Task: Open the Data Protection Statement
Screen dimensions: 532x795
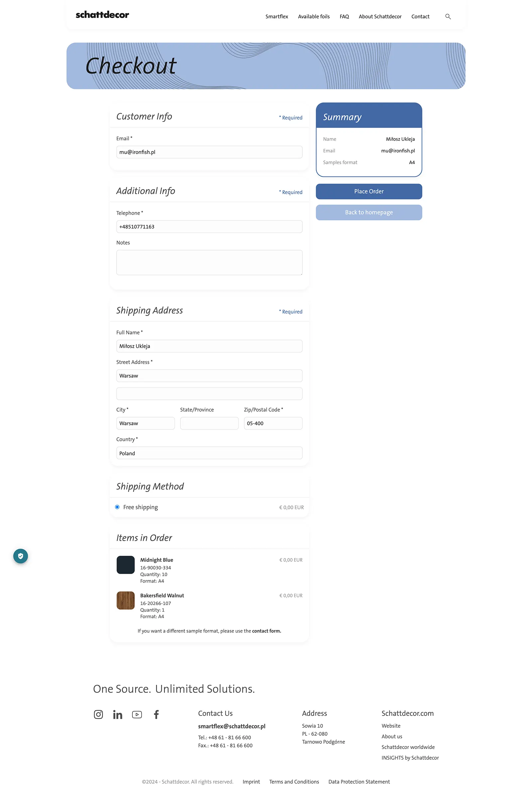Action: (x=359, y=782)
